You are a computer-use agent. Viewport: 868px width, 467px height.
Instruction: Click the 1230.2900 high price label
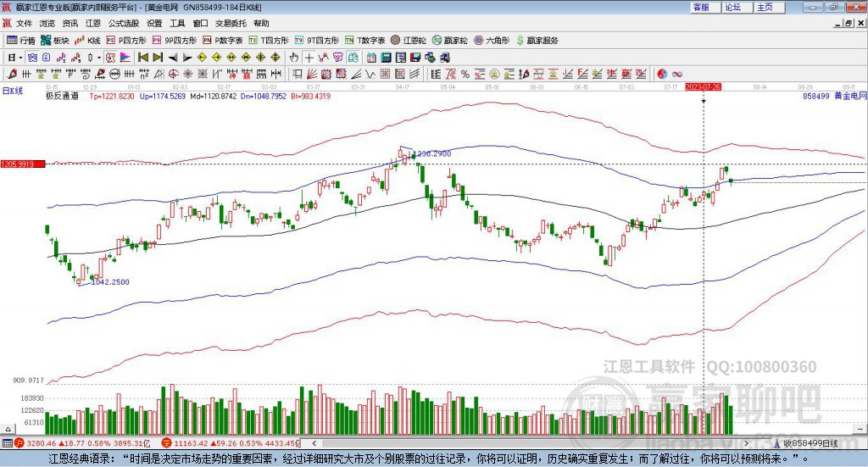[433, 153]
